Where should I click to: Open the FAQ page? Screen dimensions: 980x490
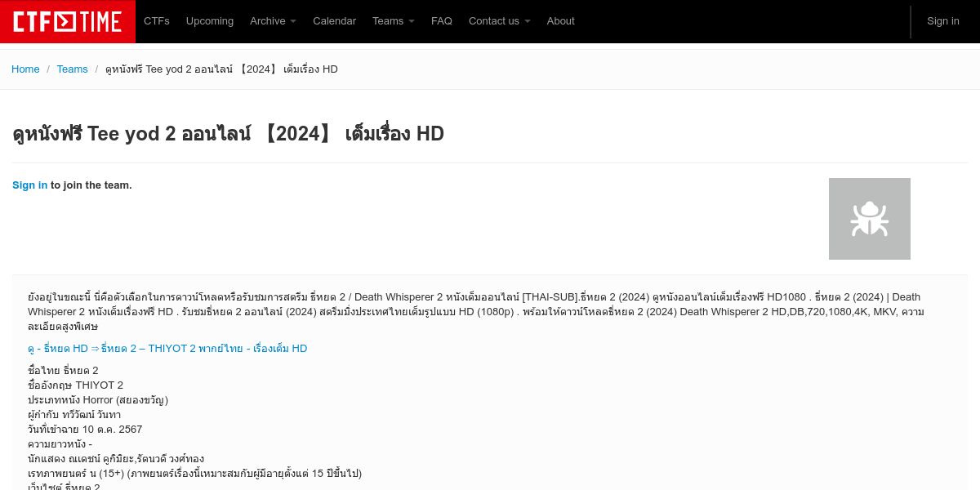(x=442, y=21)
